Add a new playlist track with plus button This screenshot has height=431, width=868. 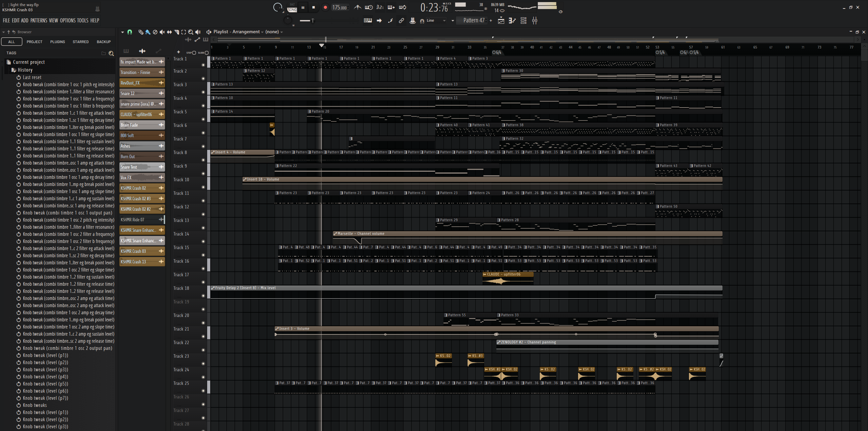click(178, 52)
